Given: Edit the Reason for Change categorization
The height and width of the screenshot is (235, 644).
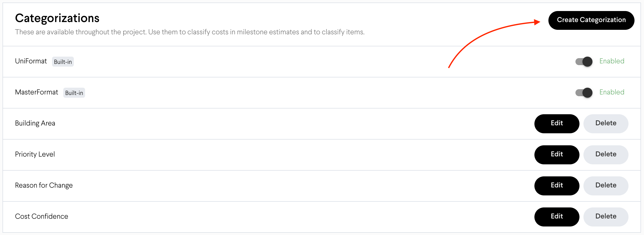Looking at the screenshot, I should (x=556, y=186).
